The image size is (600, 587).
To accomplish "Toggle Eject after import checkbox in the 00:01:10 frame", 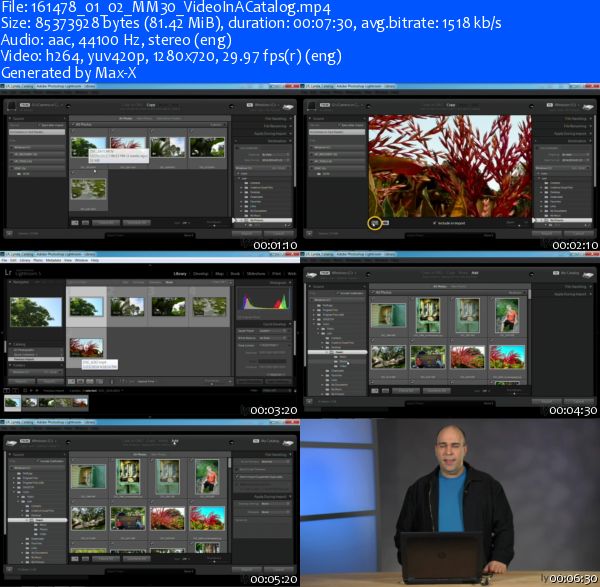I will tap(39, 125).
